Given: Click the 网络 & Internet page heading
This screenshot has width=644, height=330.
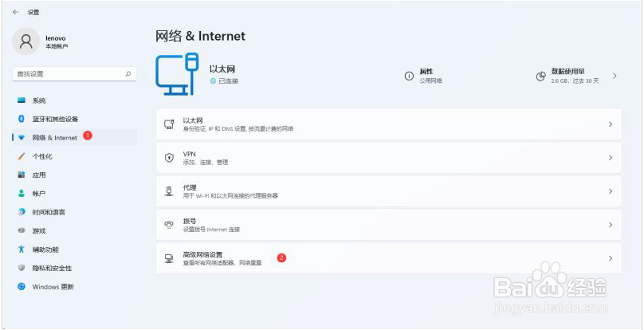Looking at the screenshot, I should 200,36.
